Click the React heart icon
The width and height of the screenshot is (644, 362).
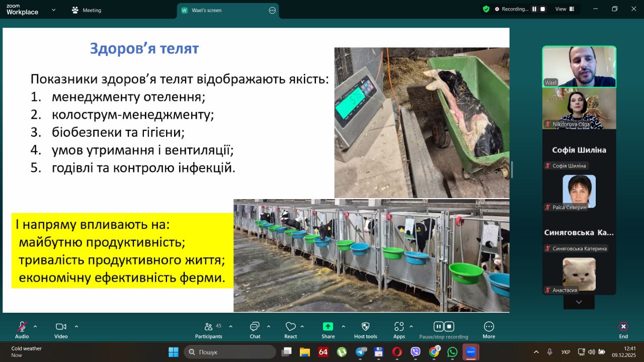(x=290, y=327)
